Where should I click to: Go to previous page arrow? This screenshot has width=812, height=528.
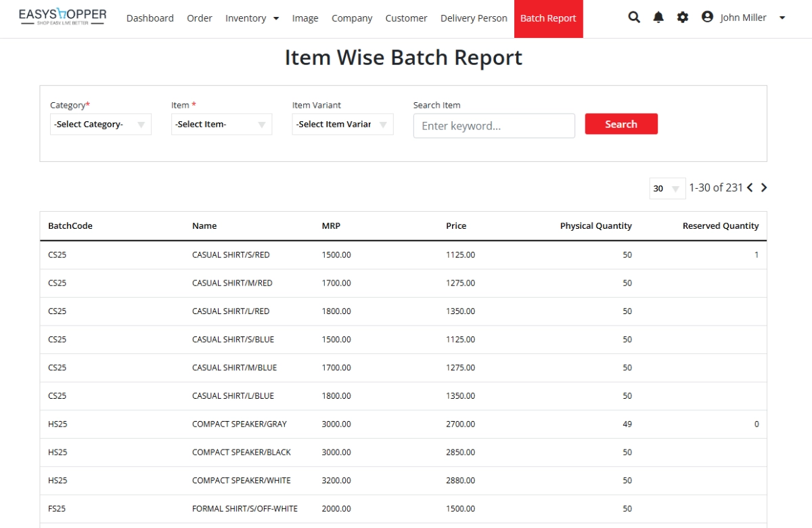[x=750, y=188]
